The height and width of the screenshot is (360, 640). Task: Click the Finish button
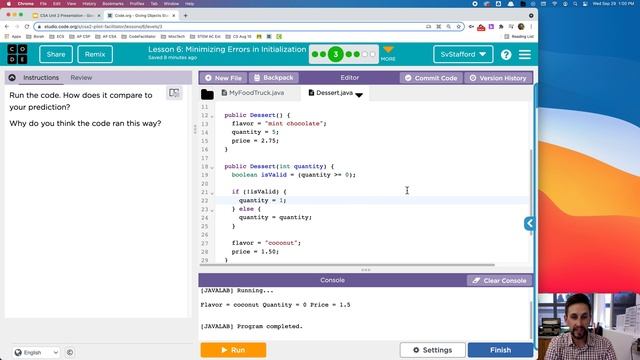(x=500, y=350)
